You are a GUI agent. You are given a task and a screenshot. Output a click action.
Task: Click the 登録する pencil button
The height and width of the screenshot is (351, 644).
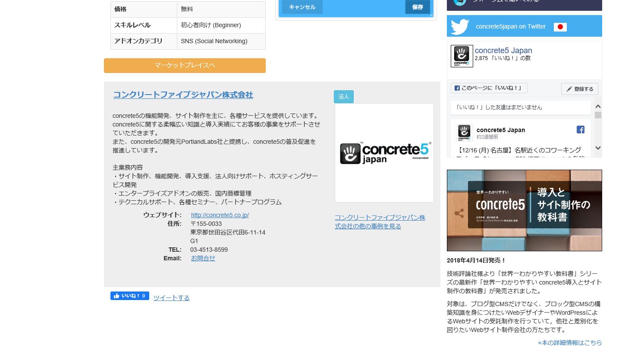click(x=580, y=89)
